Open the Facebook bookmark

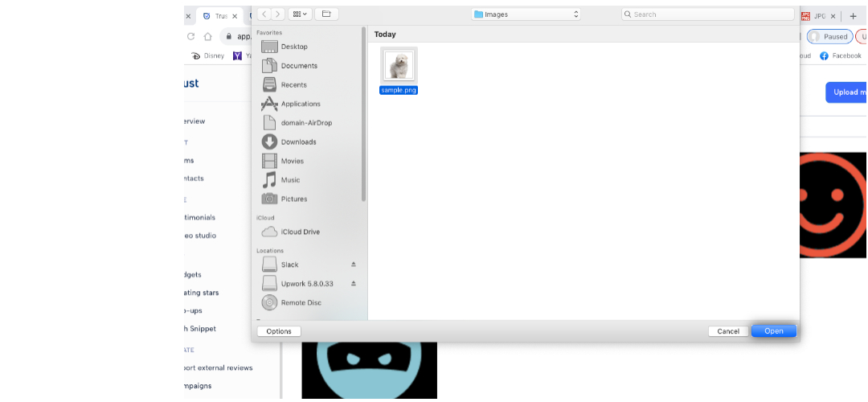(841, 56)
